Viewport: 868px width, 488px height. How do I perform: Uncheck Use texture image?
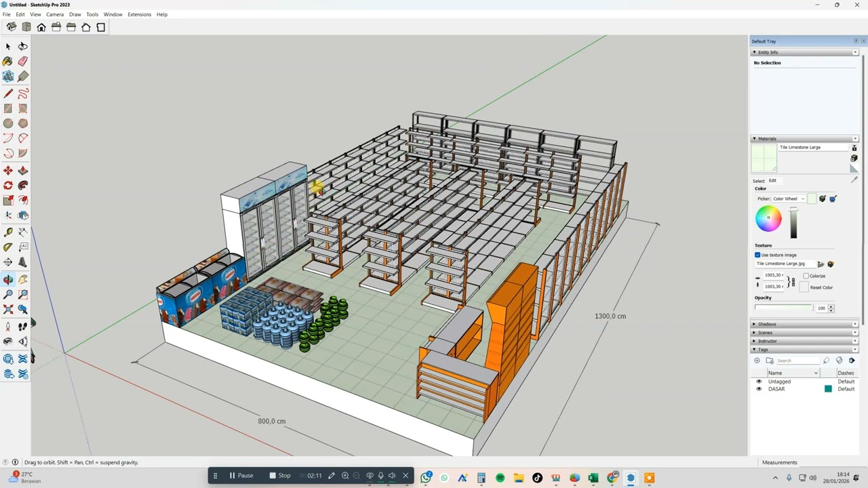pos(757,255)
